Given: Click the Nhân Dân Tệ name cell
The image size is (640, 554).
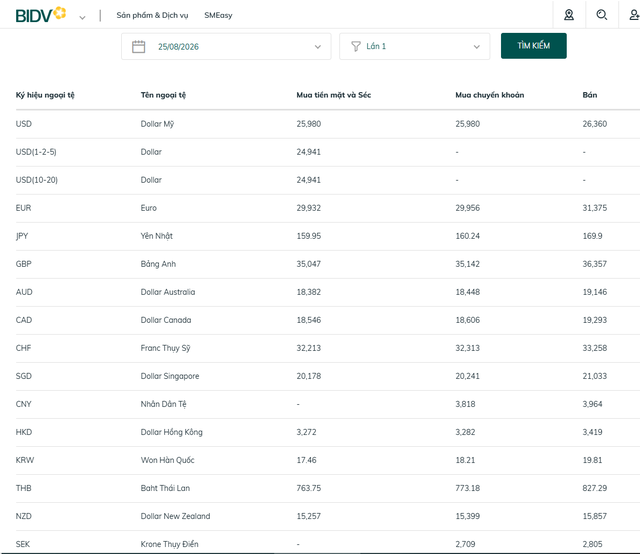Looking at the screenshot, I should click(x=164, y=404).
